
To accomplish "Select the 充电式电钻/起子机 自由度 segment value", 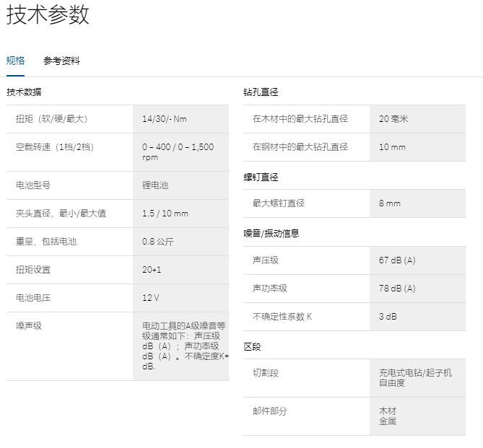I will (x=415, y=377).
